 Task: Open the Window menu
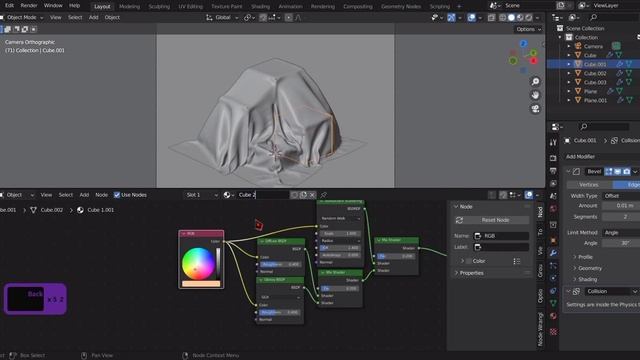pyautogui.click(x=53, y=6)
